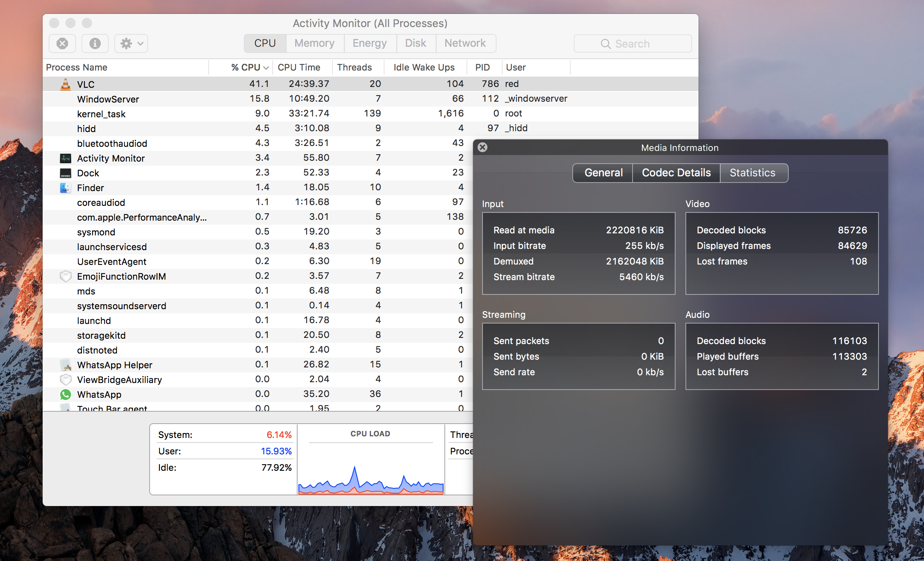Close the Media Information panel

click(x=482, y=147)
